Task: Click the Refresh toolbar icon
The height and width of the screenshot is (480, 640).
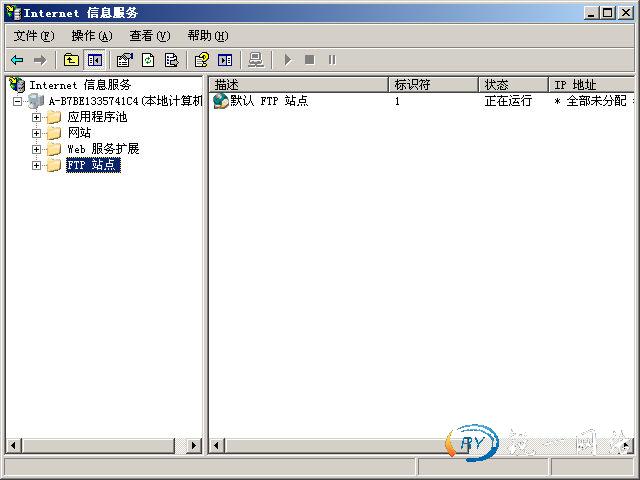Action: (x=148, y=60)
